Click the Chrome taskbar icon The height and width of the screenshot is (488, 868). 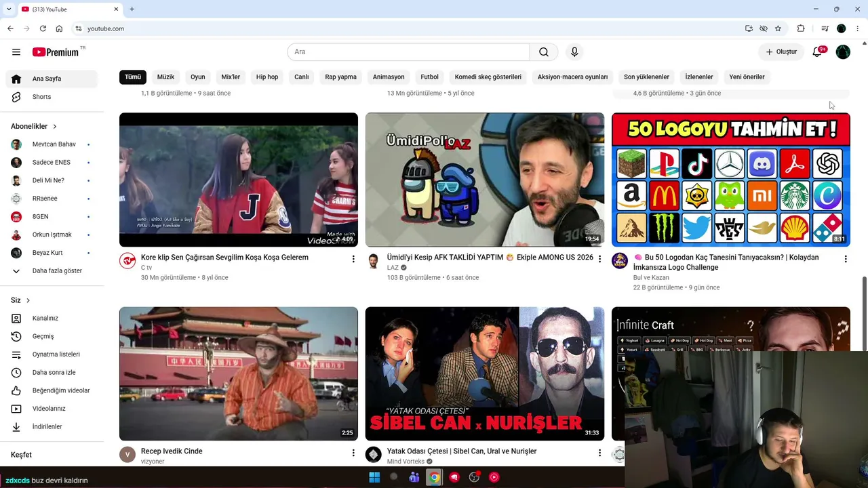click(x=434, y=477)
